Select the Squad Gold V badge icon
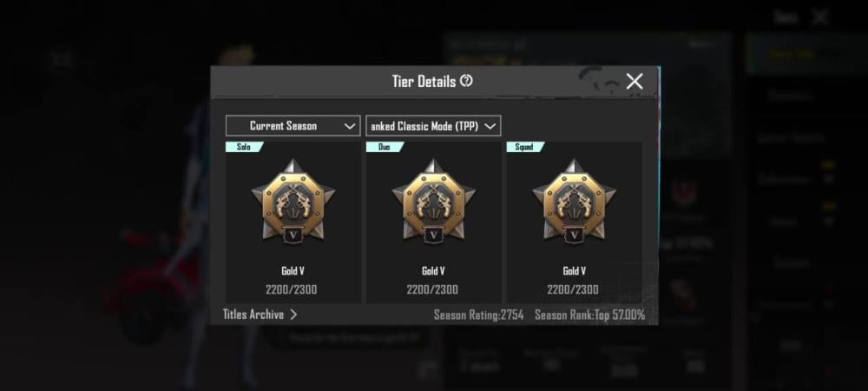This screenshot has width=868, height=391. (574, 201)
